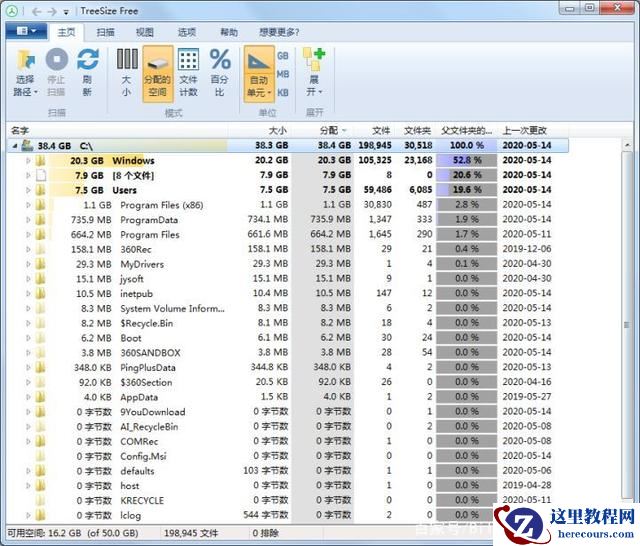Select the jysoft folder row
The image size is (640, 546).
click(287, 279)
